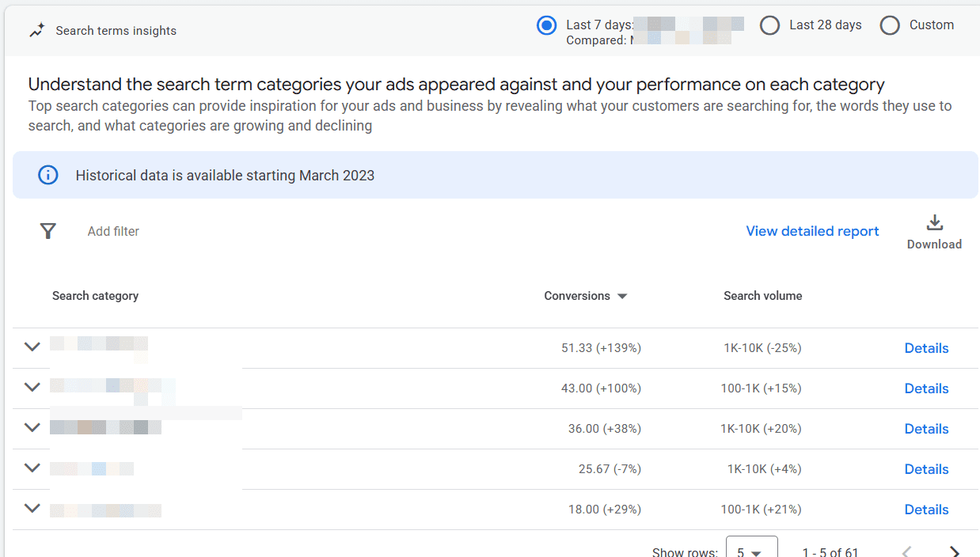Click the Search terms insights sparkle icon

(36, 31)
